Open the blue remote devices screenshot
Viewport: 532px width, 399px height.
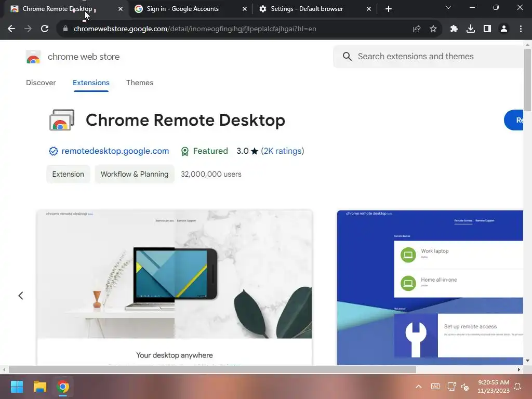point(430,288)
